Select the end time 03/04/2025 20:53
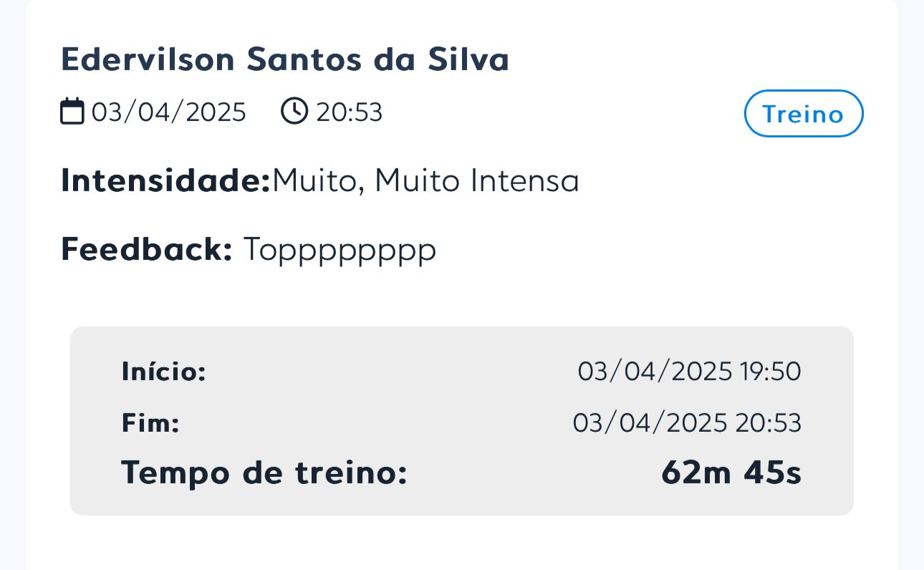 point(688,422)
